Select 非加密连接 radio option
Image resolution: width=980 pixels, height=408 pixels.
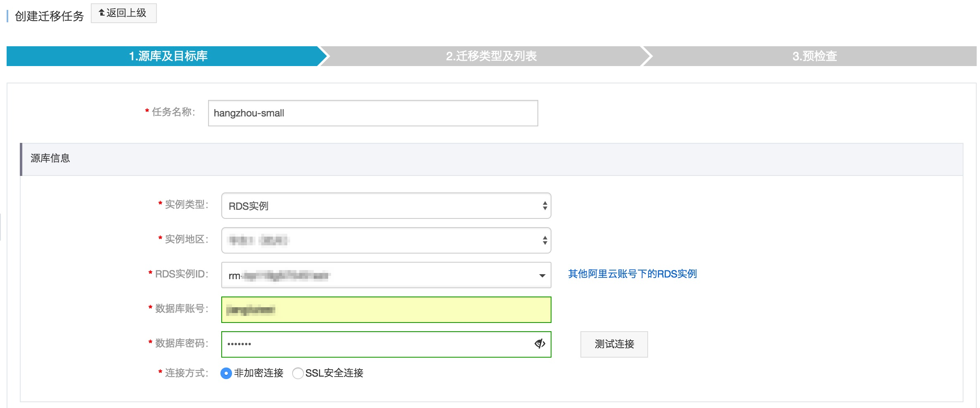[x=226, y=373]
